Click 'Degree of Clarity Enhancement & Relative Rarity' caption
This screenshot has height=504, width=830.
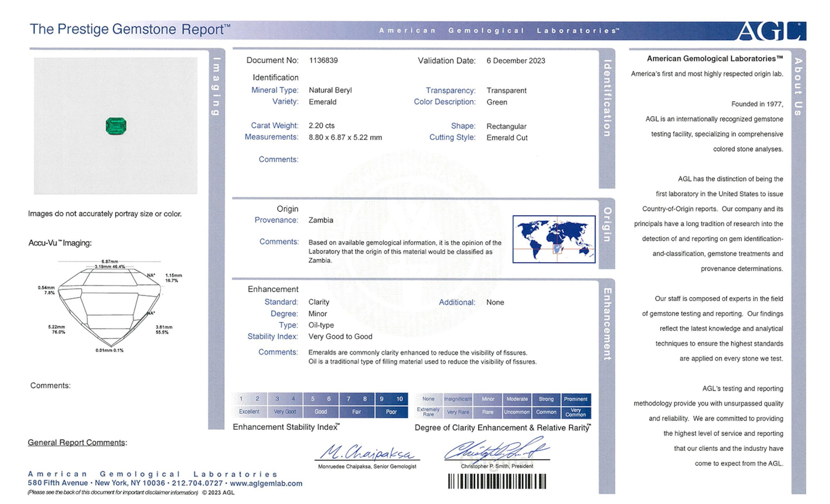503,428
